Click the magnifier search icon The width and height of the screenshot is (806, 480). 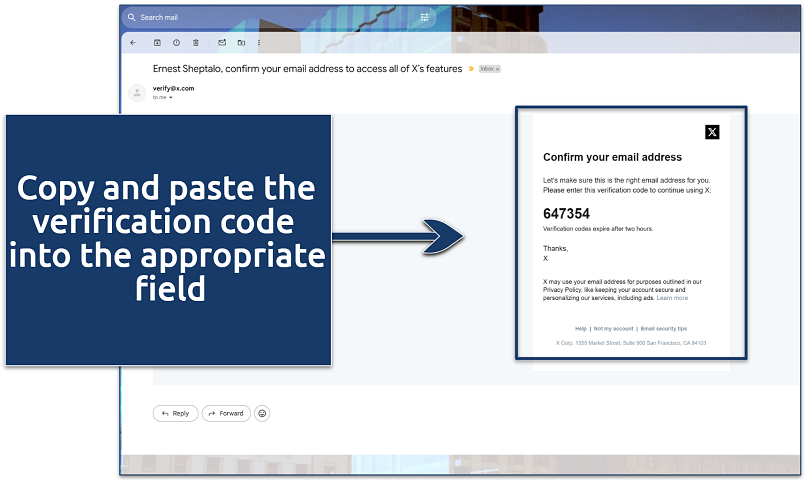click(131, 17)
